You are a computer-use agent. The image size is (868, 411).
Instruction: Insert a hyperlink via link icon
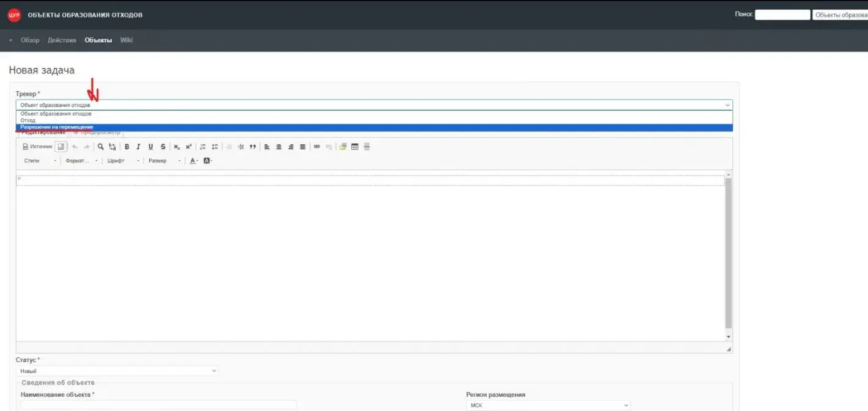tap(317, 147)
